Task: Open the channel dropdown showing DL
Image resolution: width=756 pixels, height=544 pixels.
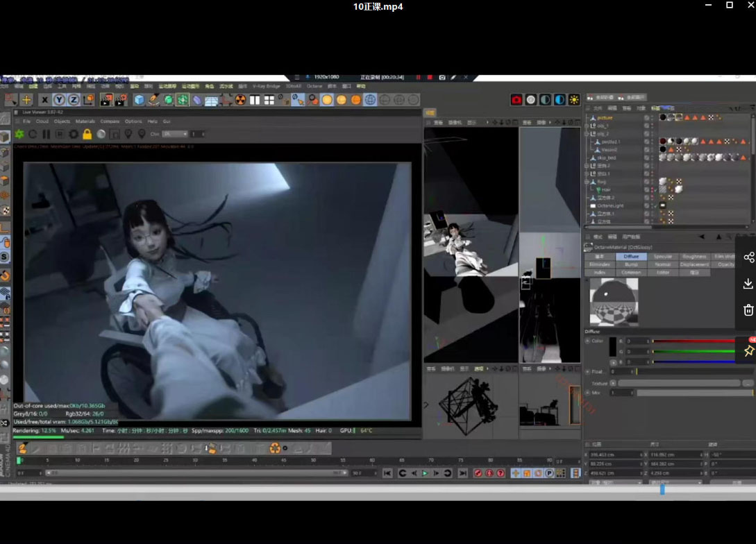Action: [x=174, y=134]
